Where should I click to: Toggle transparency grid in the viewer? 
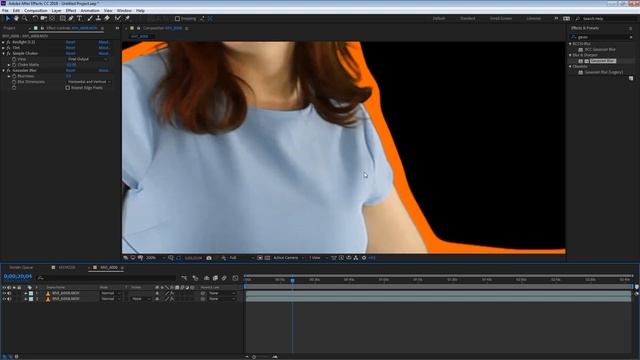[267, 258]
